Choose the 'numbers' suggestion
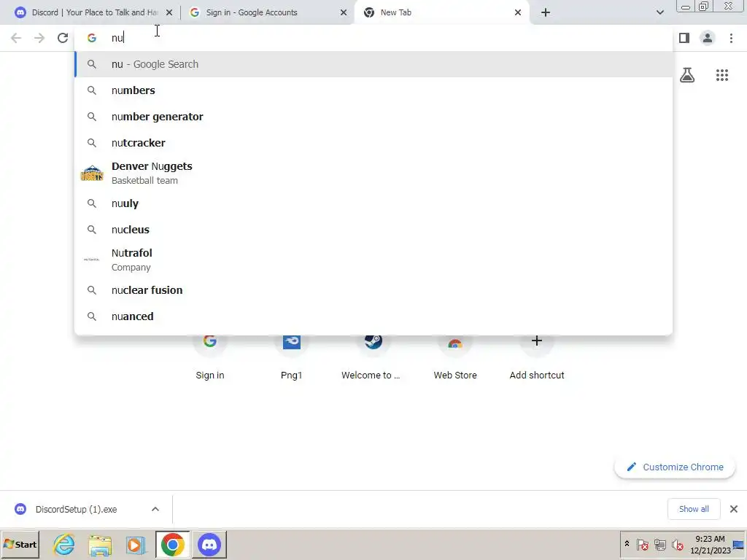 (373, 90)
